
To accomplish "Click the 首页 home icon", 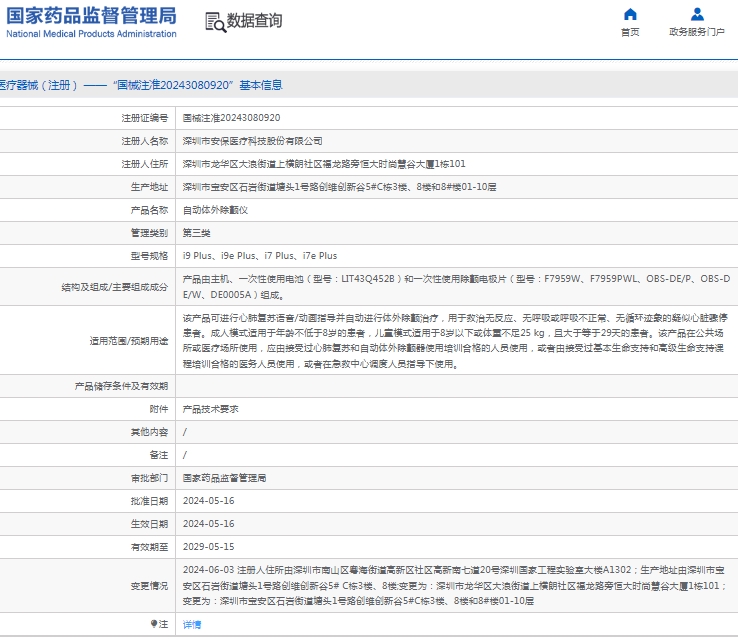I will [x=629, y=14].
